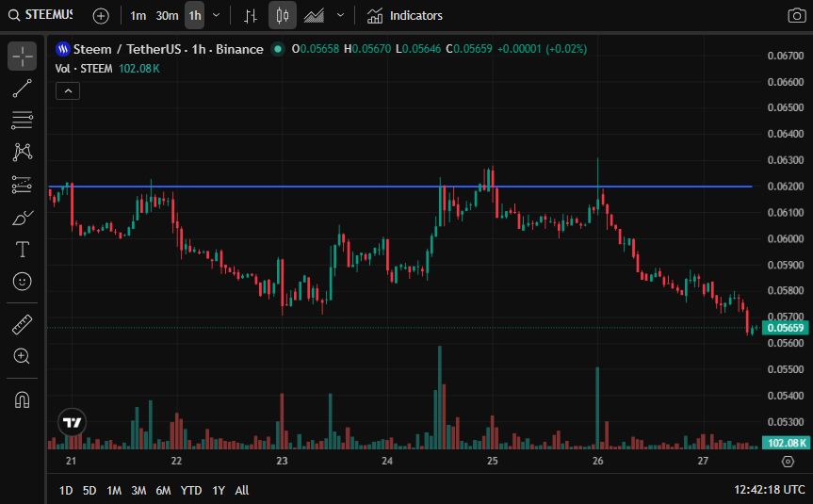Set the date range to 5D
Viewport: 813px width, 504px height.
(x=89, y=490)
